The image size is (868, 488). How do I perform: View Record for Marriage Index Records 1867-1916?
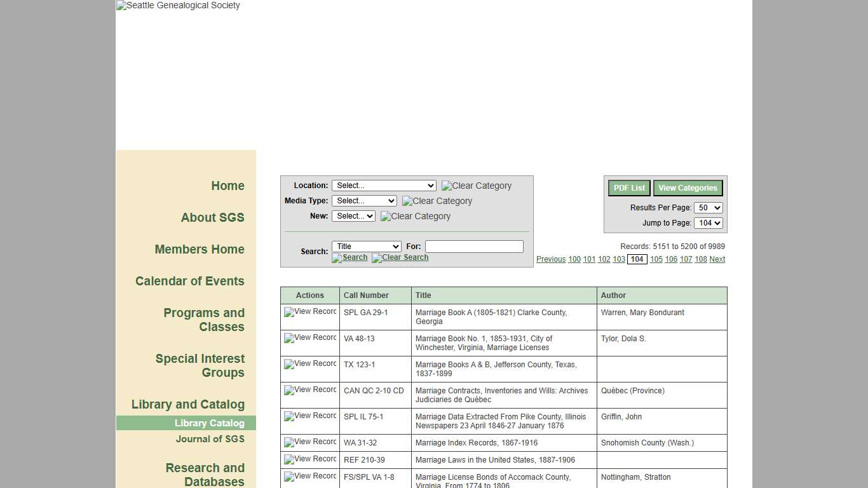click(309, 442)
